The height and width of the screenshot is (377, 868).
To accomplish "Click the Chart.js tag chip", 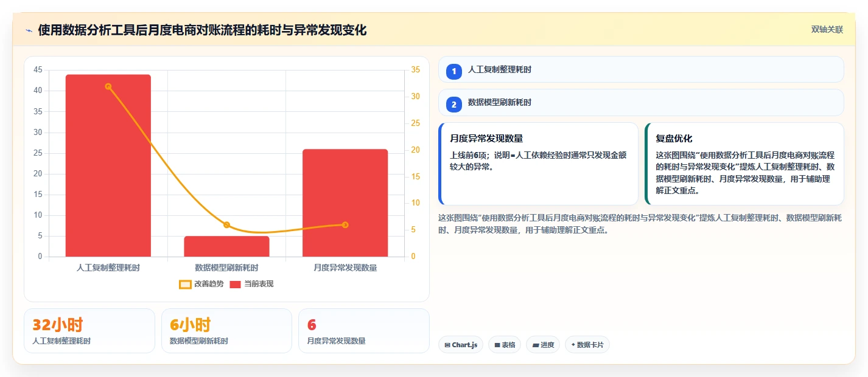I will [461, 345].
